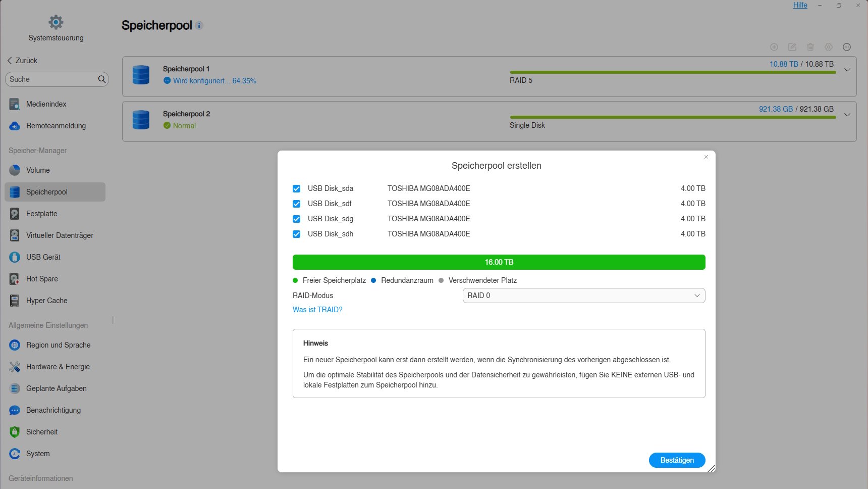Expand Speicherpool 2 details chevron
The width and height of the screenshot is (868, 489).
coord(847,115)
